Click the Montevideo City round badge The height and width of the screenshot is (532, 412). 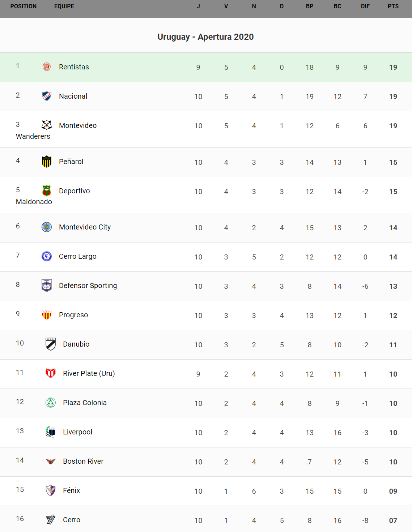pos(47,227)
